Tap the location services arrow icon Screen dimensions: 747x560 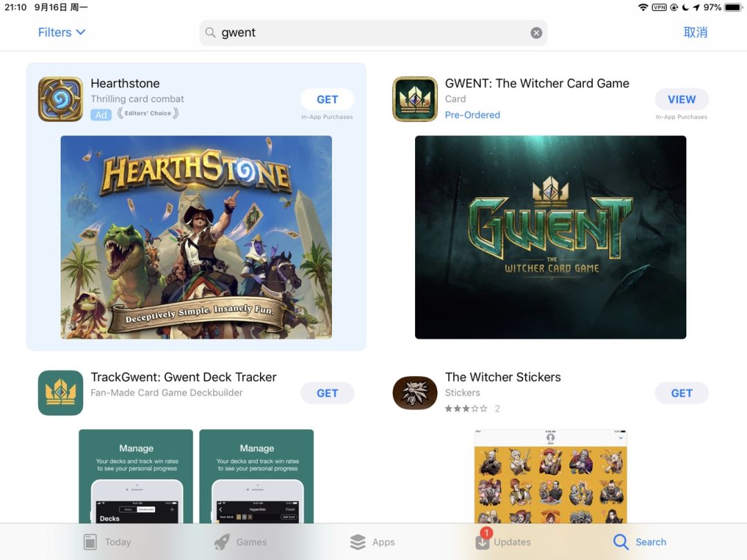697,7
